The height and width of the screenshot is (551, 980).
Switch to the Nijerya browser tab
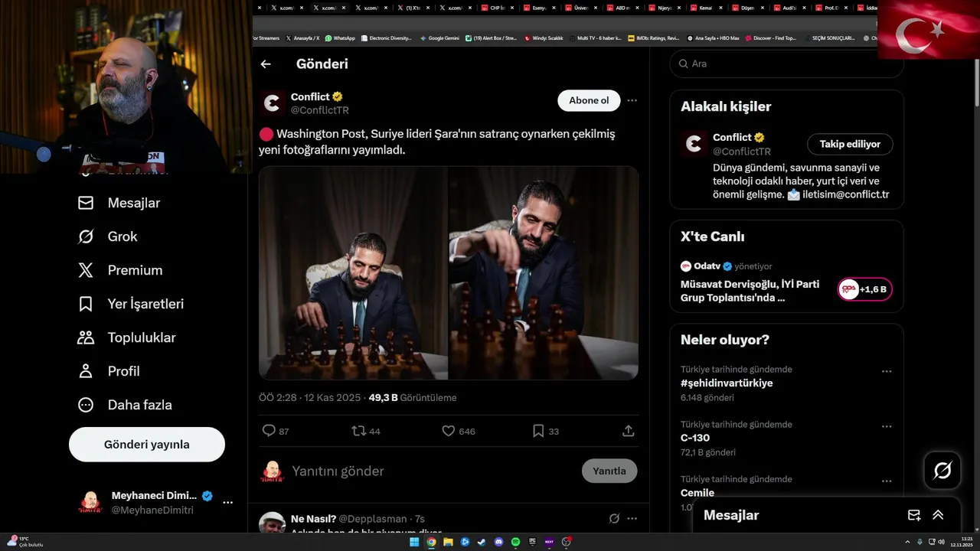point(665,8)
